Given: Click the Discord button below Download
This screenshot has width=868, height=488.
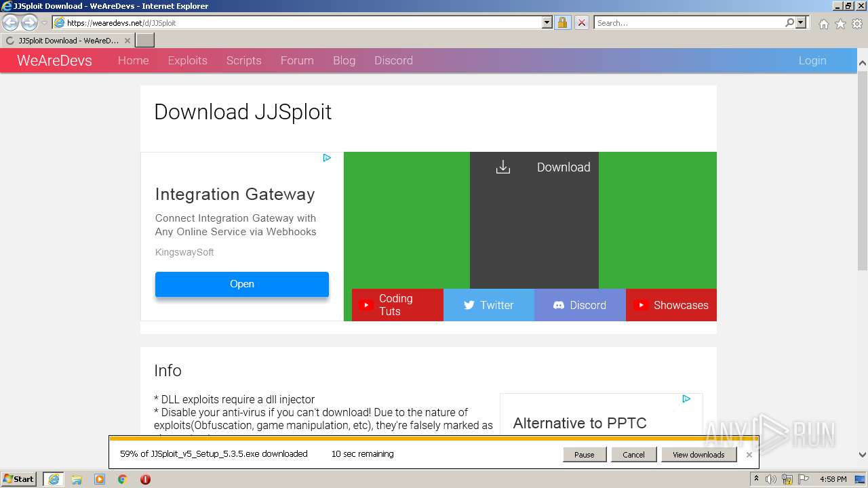Looking at the screenshot, I should pos(580,305).
